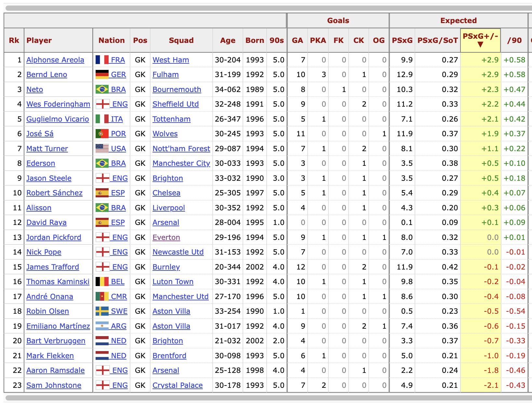Sort by Player column header
532x407 pixels.
coord(39,40)
